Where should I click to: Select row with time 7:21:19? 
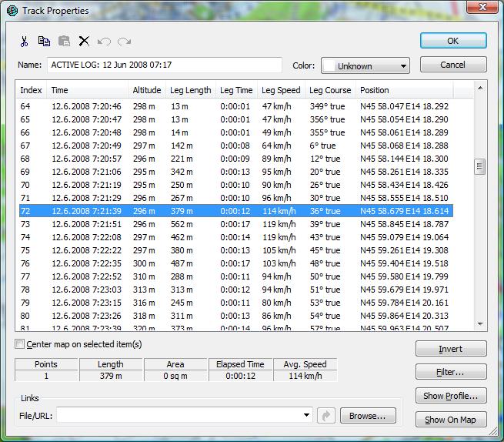[236, 185]
